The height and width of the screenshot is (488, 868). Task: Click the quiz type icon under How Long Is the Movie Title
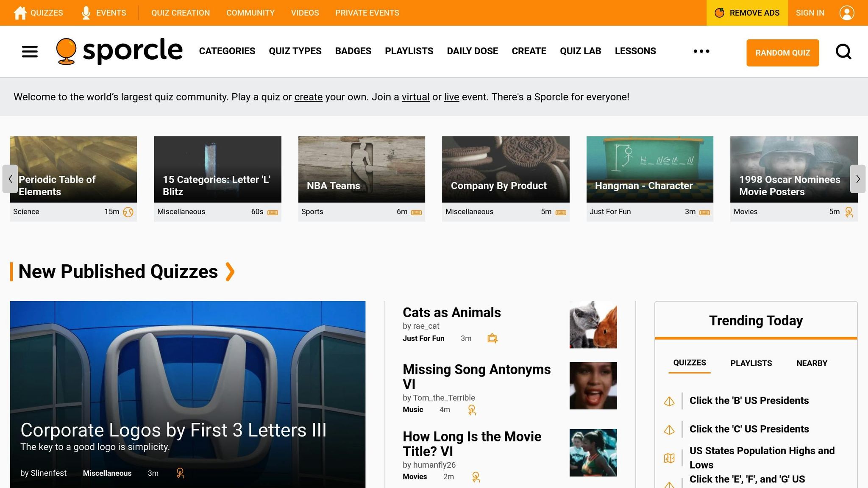[476, 477]
